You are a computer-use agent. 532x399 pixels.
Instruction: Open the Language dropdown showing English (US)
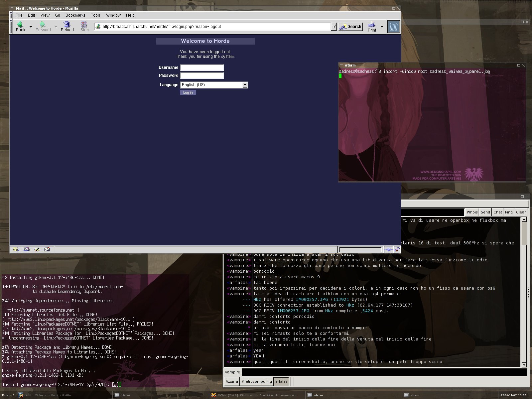[x=214, y=85]
